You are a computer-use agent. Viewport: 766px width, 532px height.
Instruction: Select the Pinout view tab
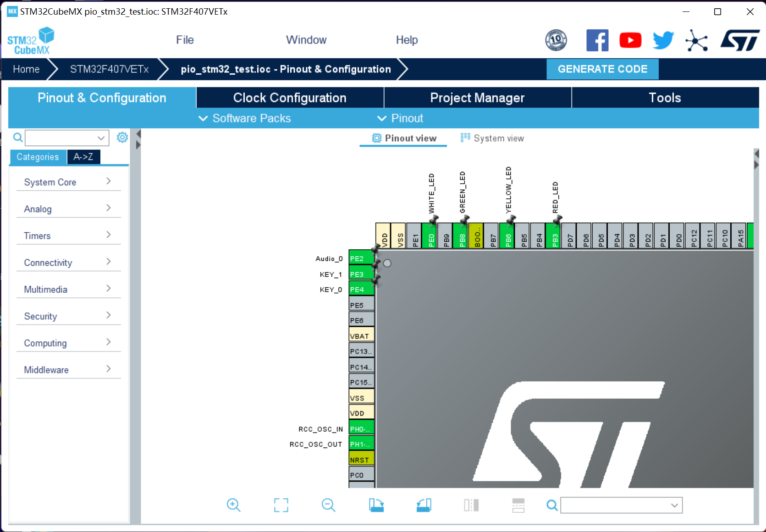[x=403, y=138]
